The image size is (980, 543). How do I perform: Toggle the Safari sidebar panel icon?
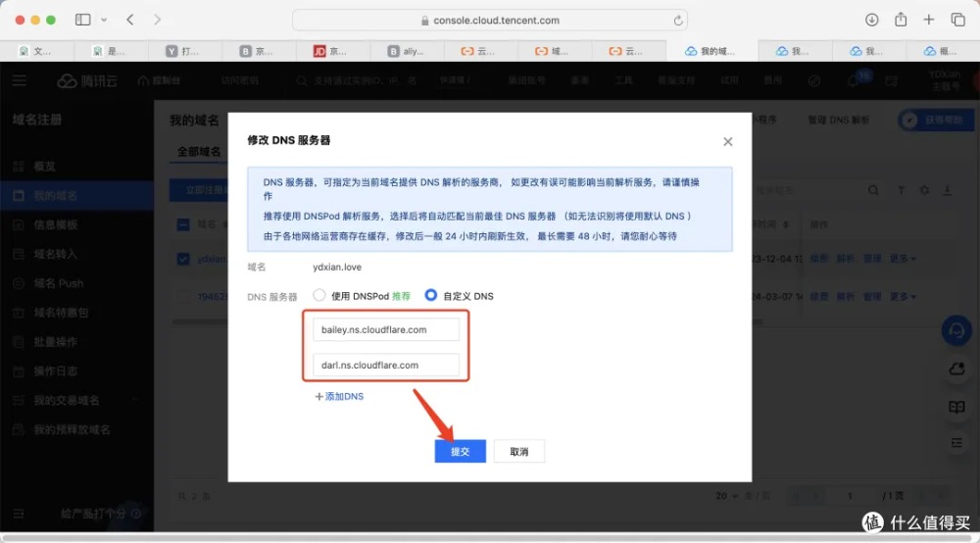82,20
